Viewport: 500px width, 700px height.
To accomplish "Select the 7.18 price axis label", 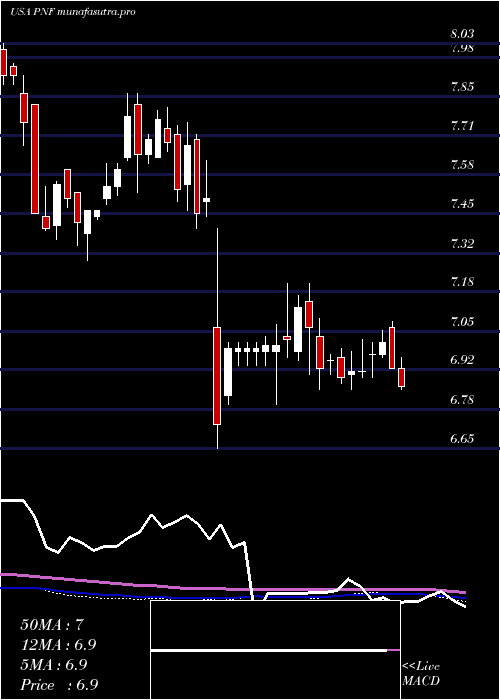I will click(x=462, y=282).
